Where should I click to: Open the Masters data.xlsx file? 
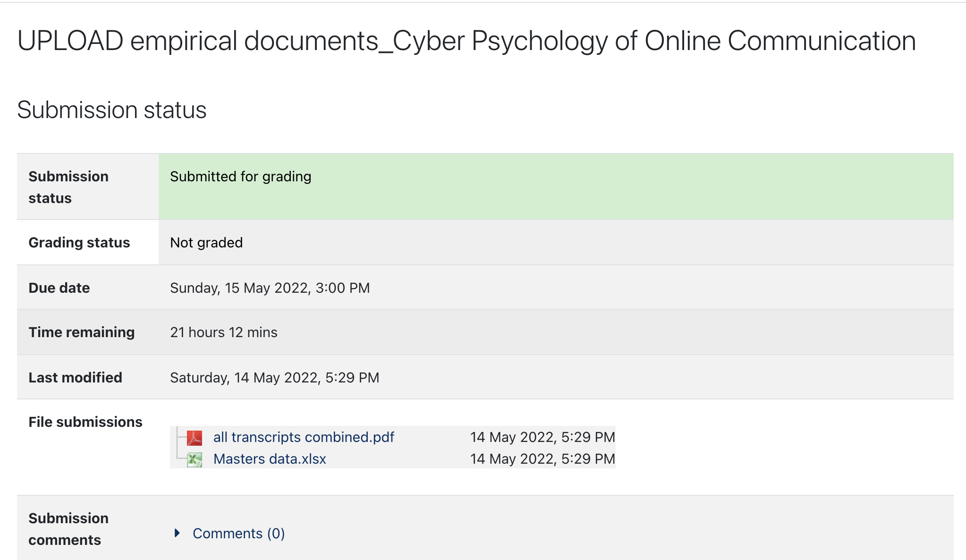click(269, 458)
